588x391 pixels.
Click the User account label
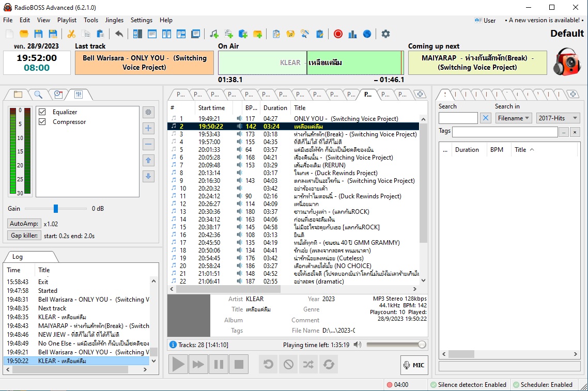485,20
